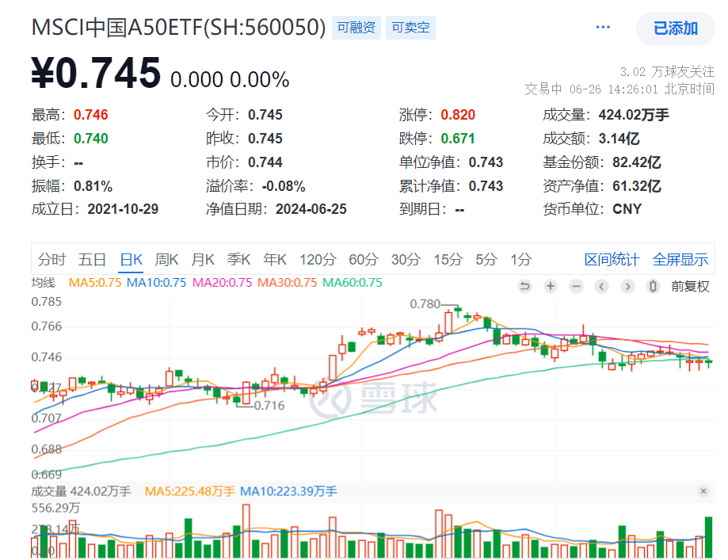The height and width of the screenshot is (560, 728).
Task: Click the 最低 0.740 value
Action: click(91, 139)
